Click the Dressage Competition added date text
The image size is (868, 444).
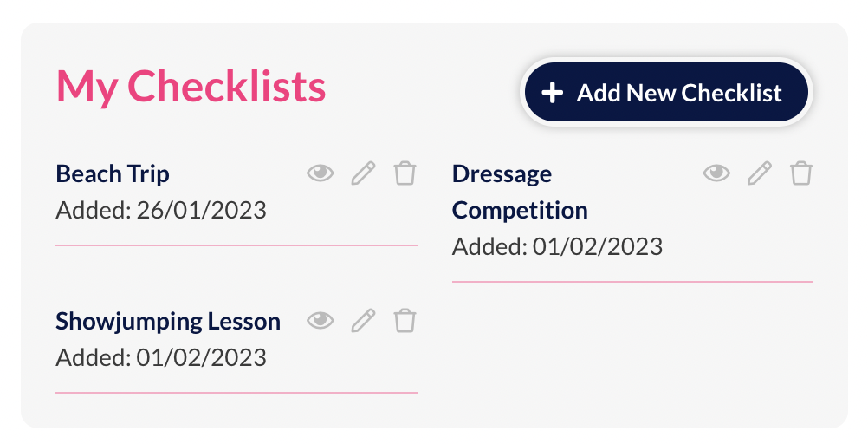point(557,246)
